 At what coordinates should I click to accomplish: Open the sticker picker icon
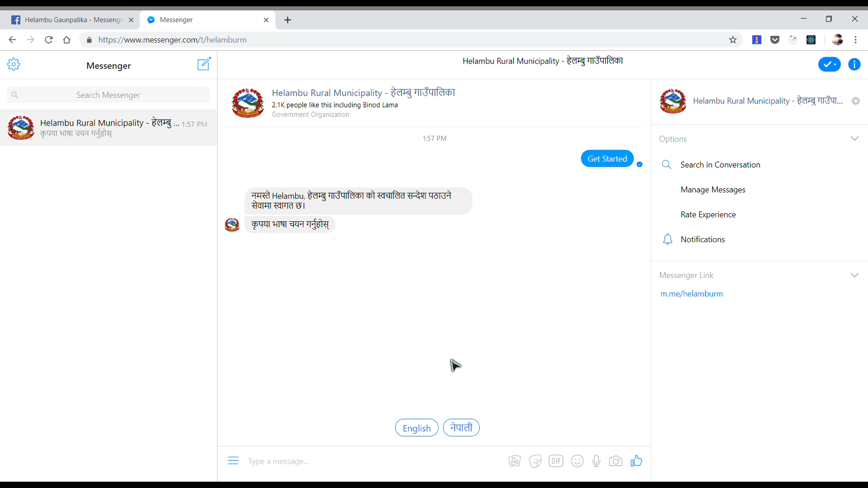535,461
